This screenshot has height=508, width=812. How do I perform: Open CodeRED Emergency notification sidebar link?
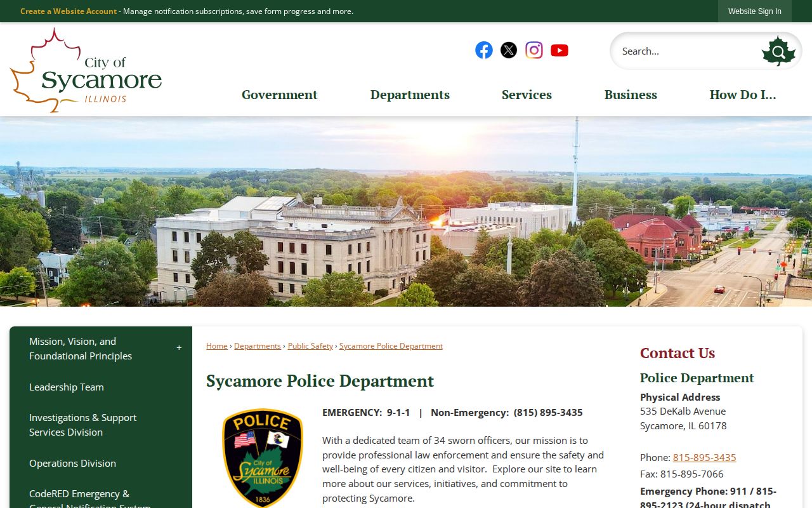pyautogui.click(x=90, y=500)
